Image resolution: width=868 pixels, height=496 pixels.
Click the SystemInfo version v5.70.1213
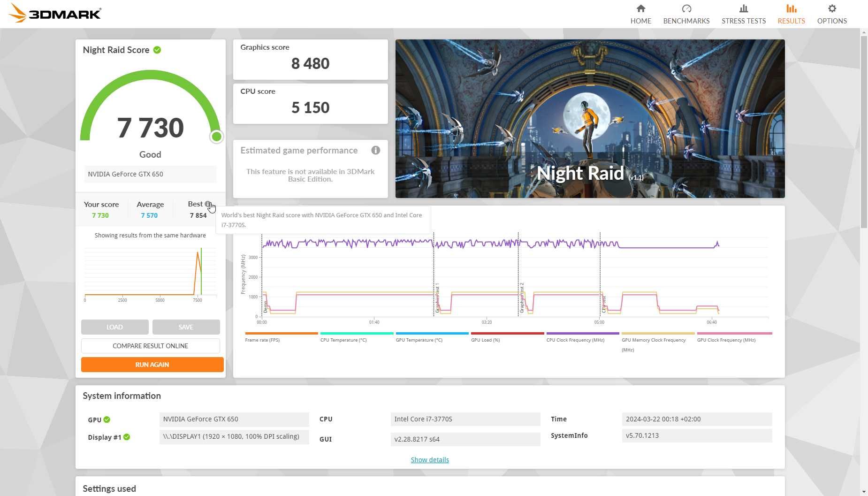click(697, 435)
